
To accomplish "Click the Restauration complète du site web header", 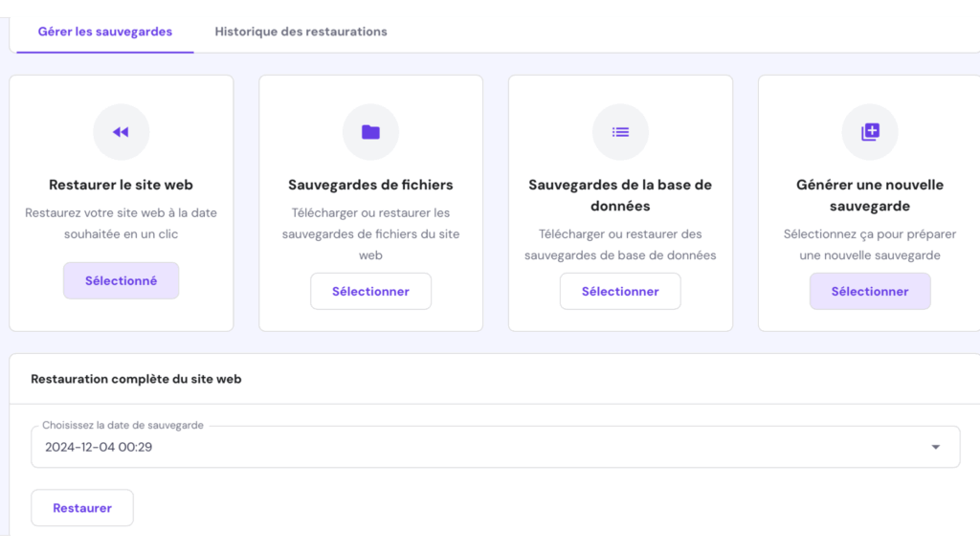I will (136, 379).
